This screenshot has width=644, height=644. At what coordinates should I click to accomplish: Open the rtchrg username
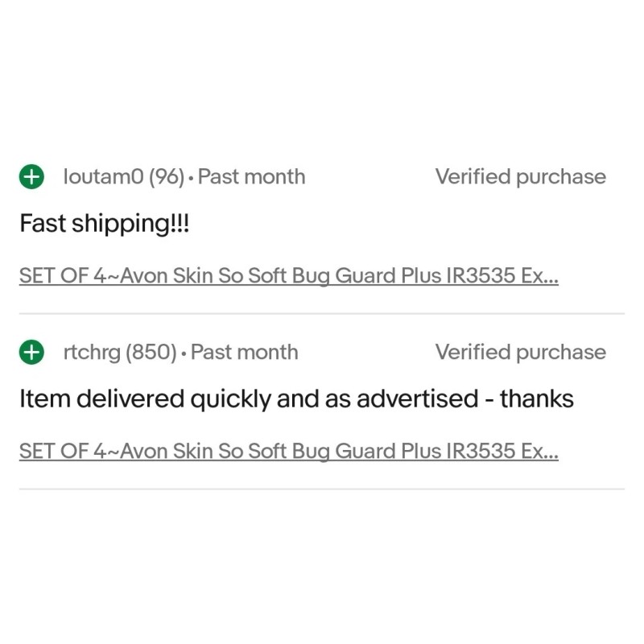[x=92, y=352]
